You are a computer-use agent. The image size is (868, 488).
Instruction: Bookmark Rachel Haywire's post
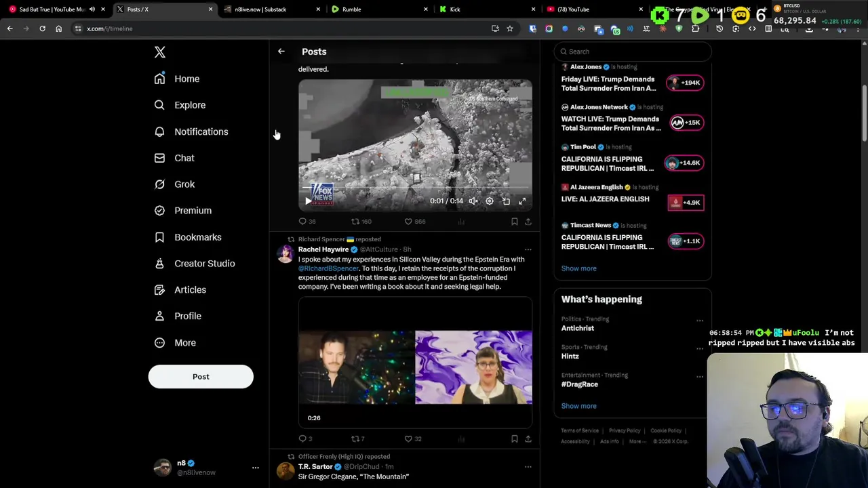coord(514,439)
